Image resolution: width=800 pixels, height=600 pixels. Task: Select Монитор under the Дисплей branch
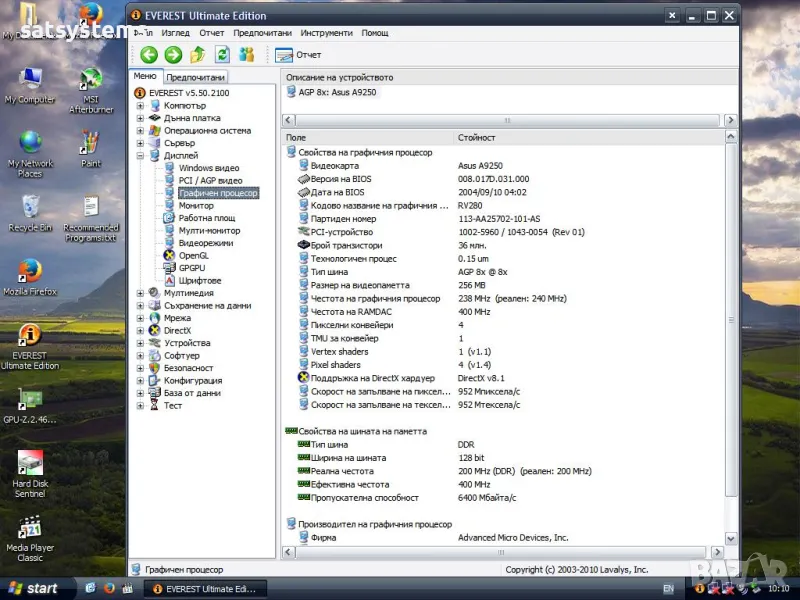tap(196, 205)
